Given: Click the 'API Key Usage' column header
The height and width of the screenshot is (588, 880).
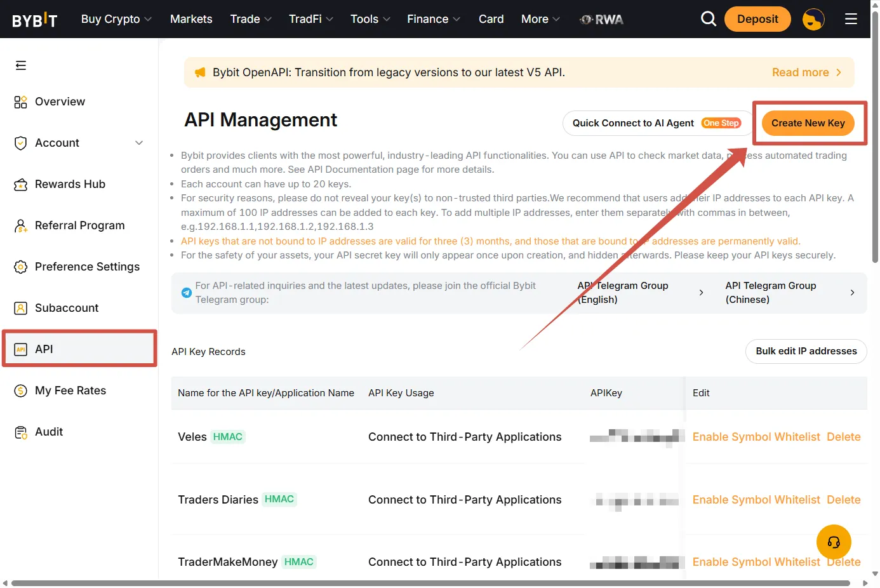Looking at the screenshot, I should click(401, 393).
